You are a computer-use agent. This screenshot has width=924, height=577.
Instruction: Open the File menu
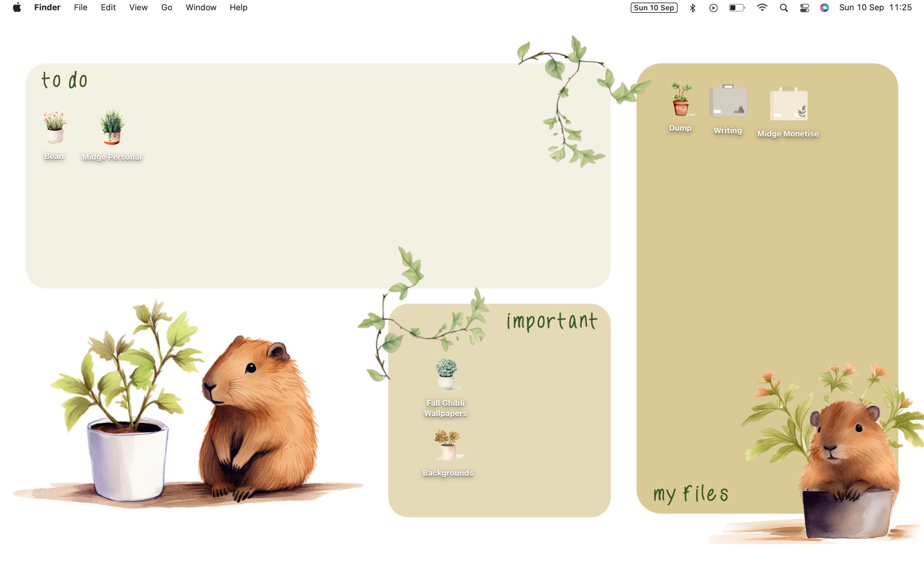[80, 7]
